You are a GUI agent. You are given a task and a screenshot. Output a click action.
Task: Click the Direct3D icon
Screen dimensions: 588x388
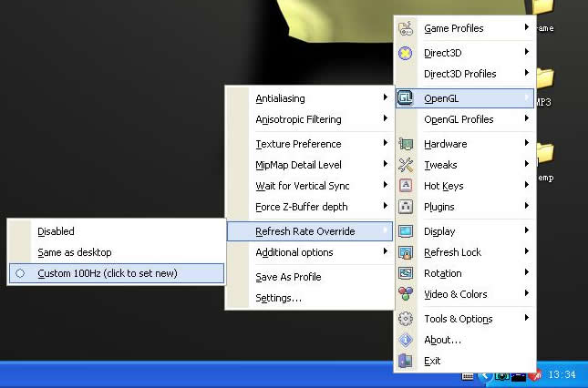(407, 53)
